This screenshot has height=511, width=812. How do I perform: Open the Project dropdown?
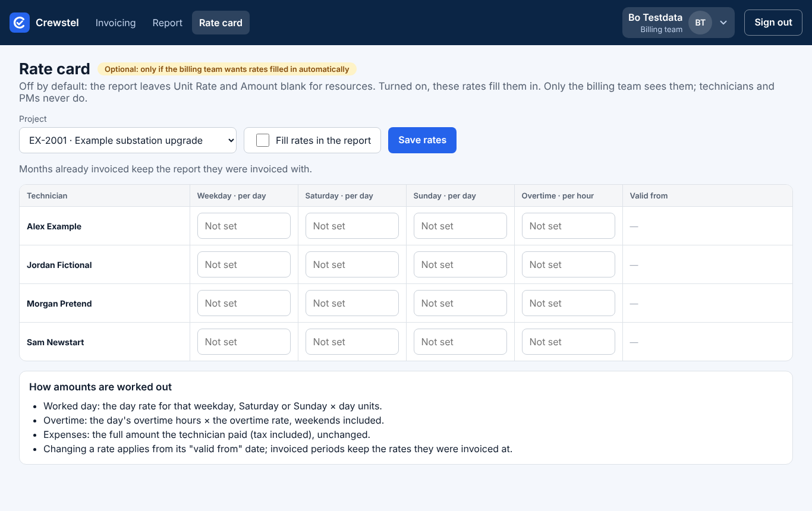[x=128, y=140]
